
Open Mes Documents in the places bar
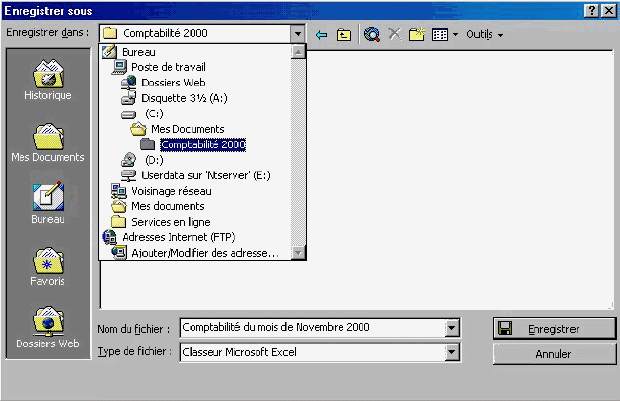(48, 142)
